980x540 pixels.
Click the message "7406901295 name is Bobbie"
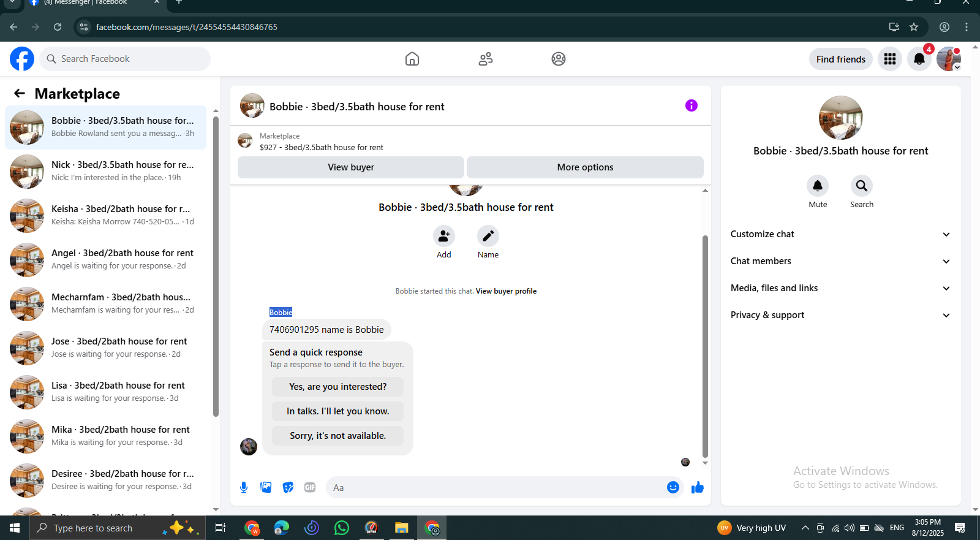[x=326, y=330]
